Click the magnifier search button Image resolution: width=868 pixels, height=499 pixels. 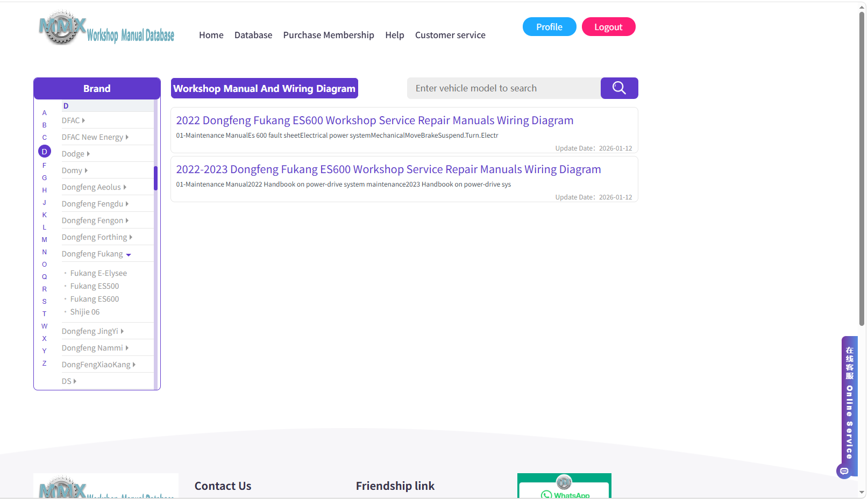point(619,88)
